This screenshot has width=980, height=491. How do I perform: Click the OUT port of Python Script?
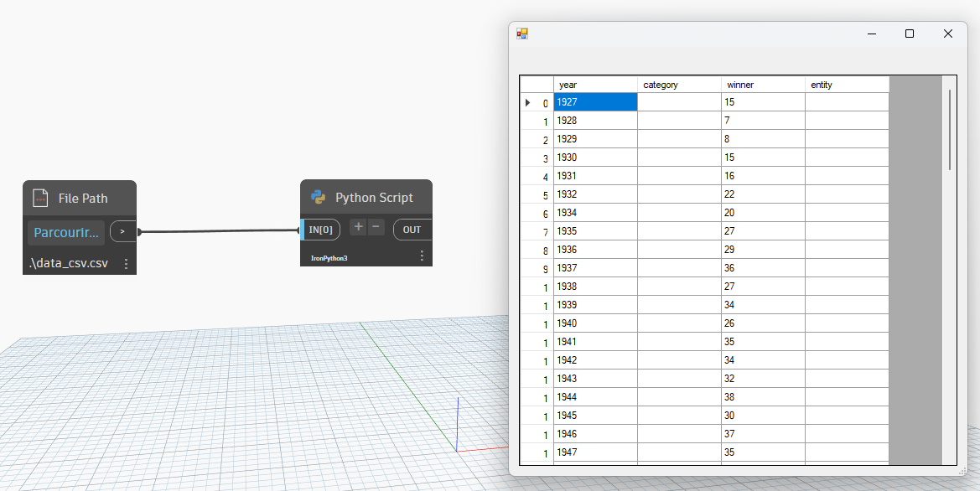point(412,230)
